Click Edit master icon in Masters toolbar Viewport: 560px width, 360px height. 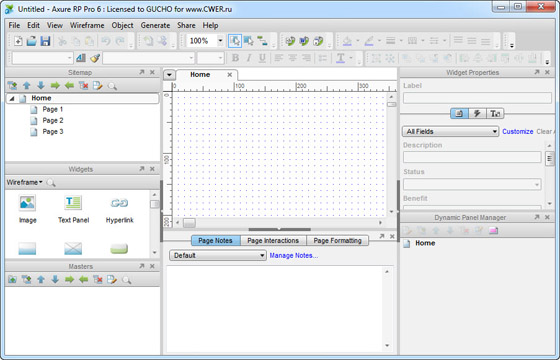point(112,279)
